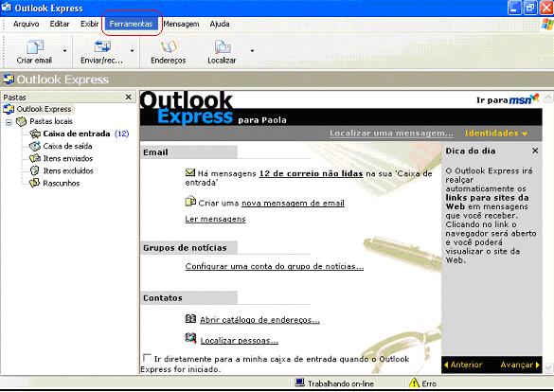The image size is (554, 392).
Task: Click the Ler mensagens link
Action: [215, 220]
